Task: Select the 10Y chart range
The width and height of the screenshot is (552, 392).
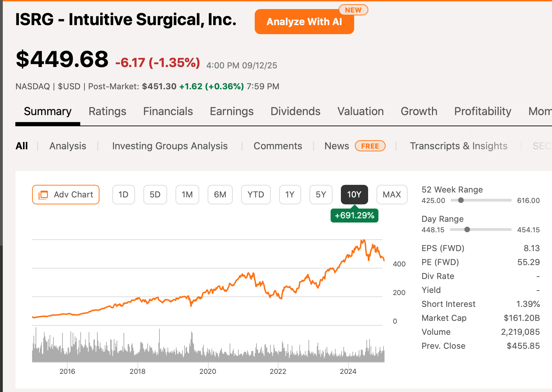Action: point(354,195)
